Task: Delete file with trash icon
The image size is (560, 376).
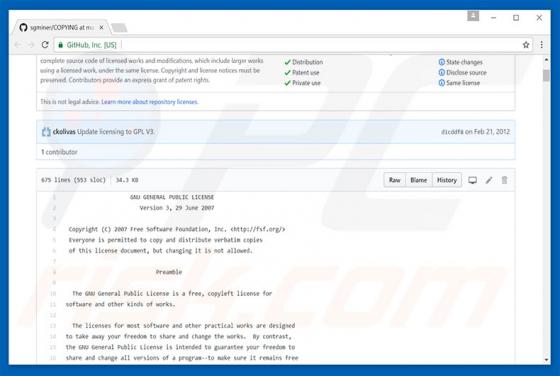Action: tap(504, 180)
